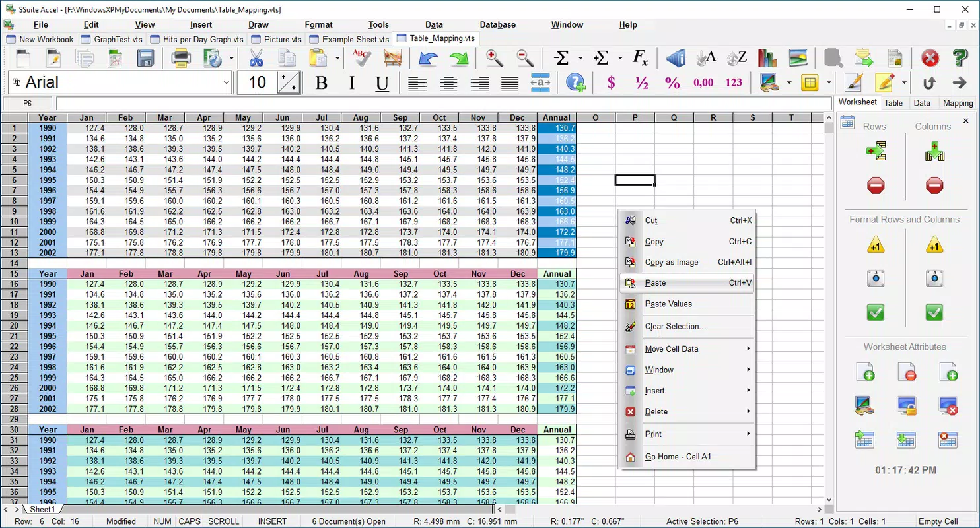Open dropdown arrow next to yellow note pencil
Image resolution: width=980 pixels, height=528 pixels.
(x=904, y=83)
